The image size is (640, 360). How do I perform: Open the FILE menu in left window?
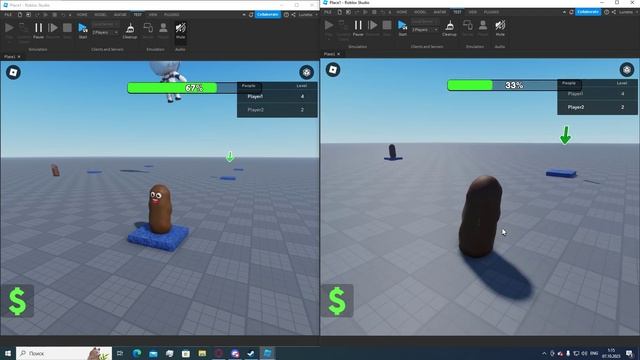[8, 15]
